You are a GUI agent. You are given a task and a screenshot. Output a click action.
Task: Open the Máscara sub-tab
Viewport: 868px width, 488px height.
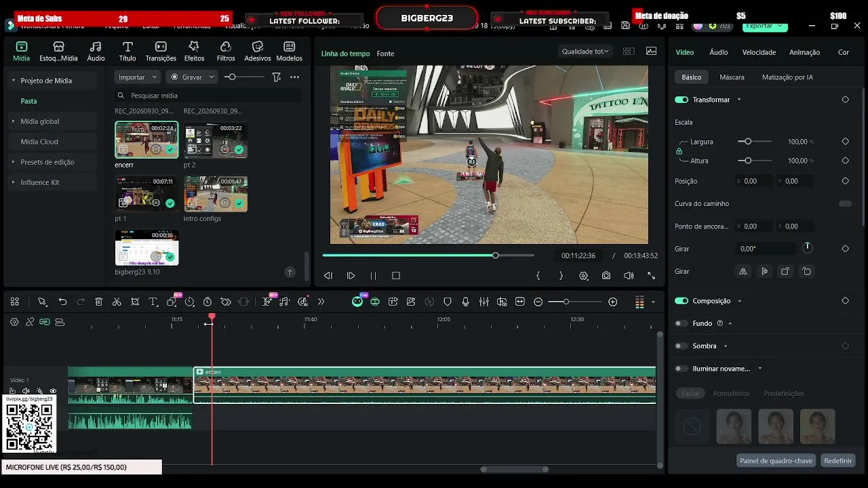point(732,77)
